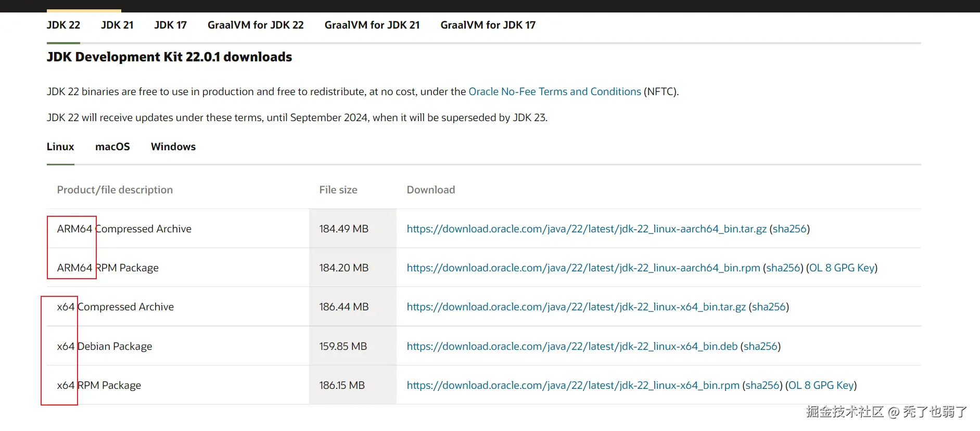Open OL 8 GPG Key for ARM64 RPM

tap(842, 268)
